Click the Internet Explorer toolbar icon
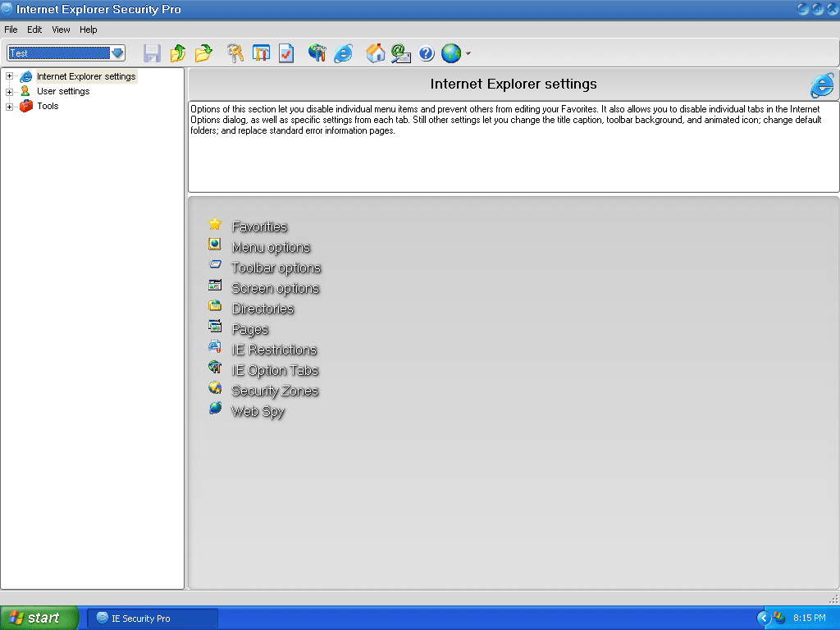840x630 pixels. [343, 53]
